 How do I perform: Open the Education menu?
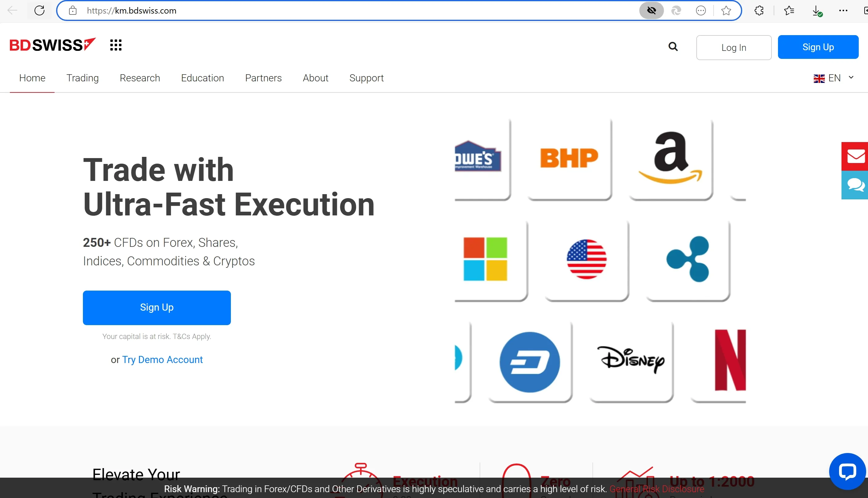pyautogui.click(x=203, y=78)
